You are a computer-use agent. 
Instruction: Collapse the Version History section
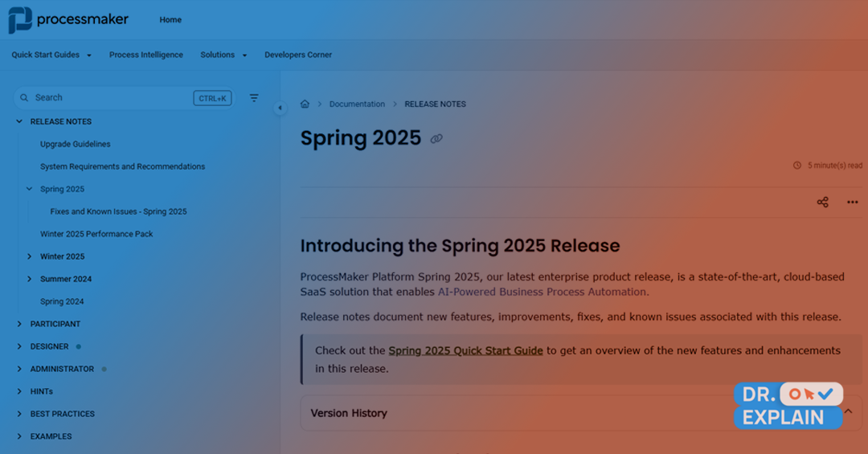(x=848, y=411)
